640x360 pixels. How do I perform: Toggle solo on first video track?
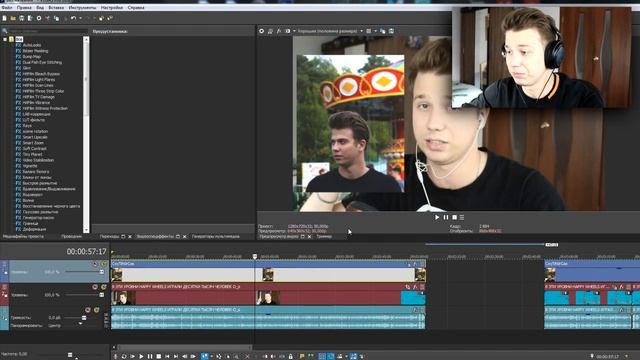103,264
